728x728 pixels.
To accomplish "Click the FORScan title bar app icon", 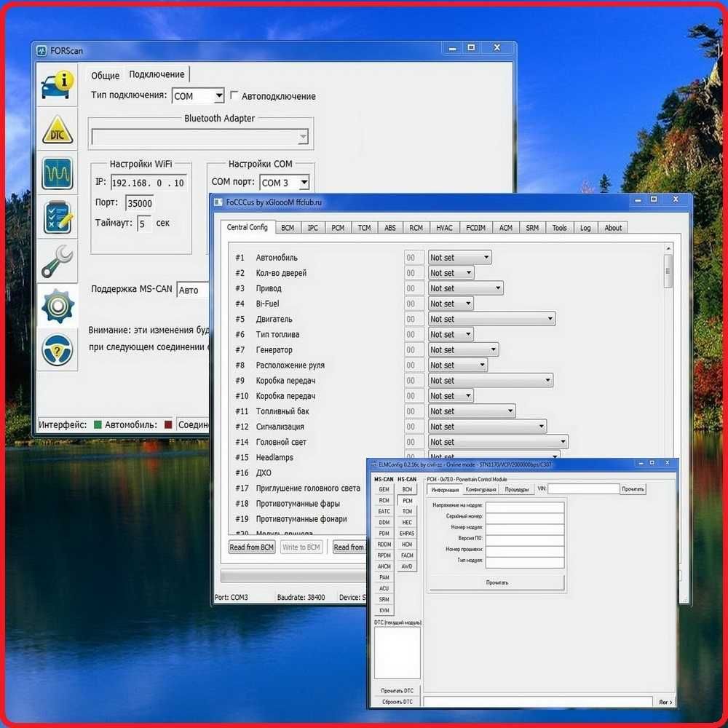I will [x=41, y=51].
